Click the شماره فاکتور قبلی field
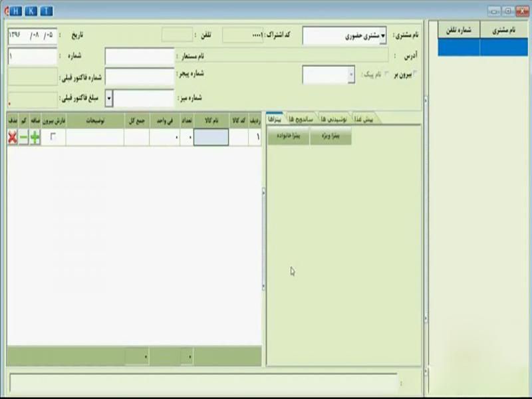The width and height of the screenshot is (532, 399). pos(33,77)
